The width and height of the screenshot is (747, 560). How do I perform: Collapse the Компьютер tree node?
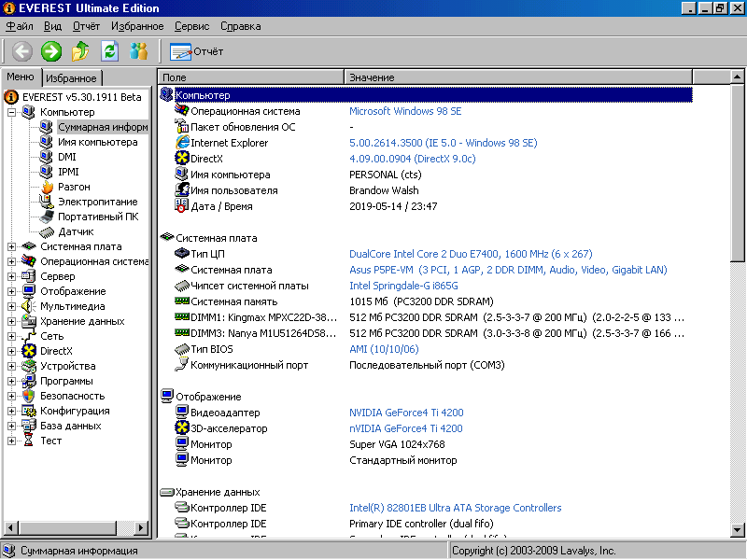pyautogui.click(x=12, y=112)
